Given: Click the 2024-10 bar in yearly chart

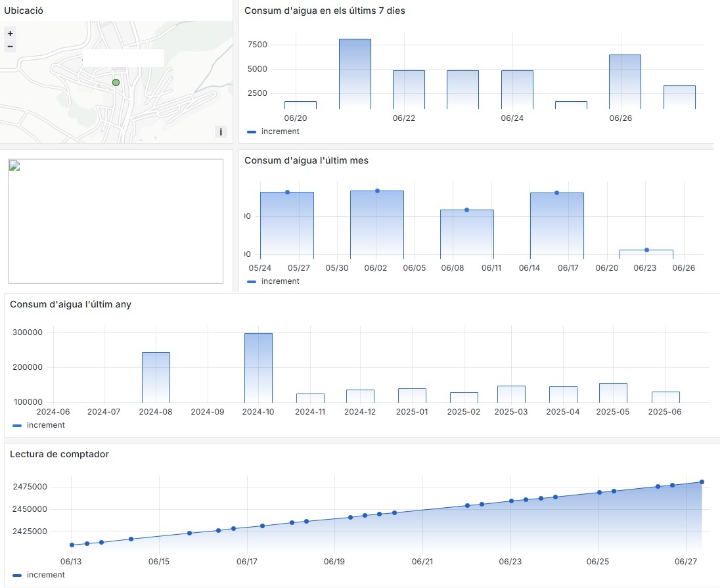Looking at the screenshot, I should click(258, 367).
